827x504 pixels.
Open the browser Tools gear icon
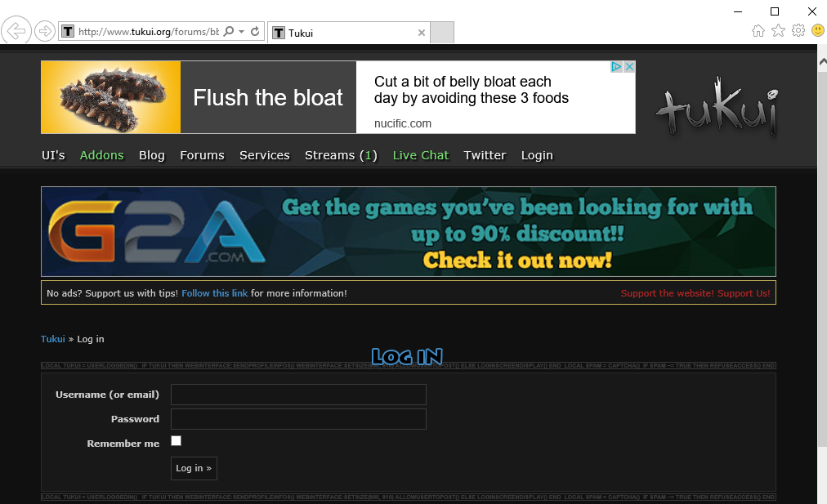[x=798, y=31]
